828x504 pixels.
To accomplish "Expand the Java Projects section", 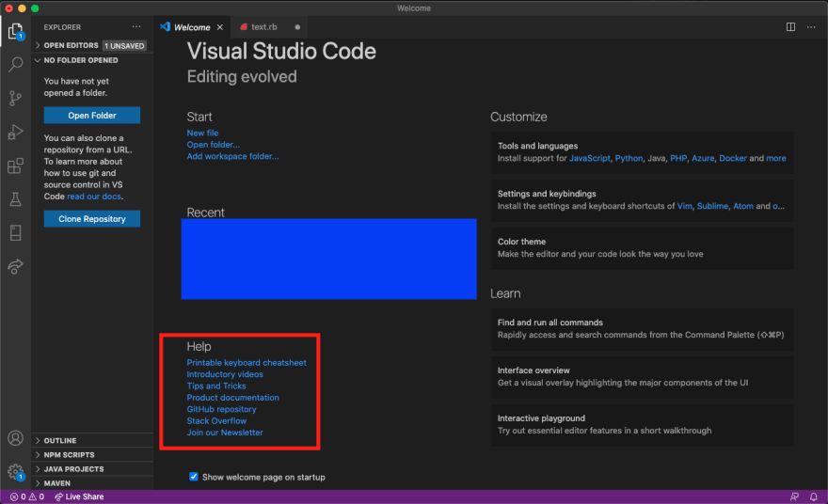I will point(92,468).
